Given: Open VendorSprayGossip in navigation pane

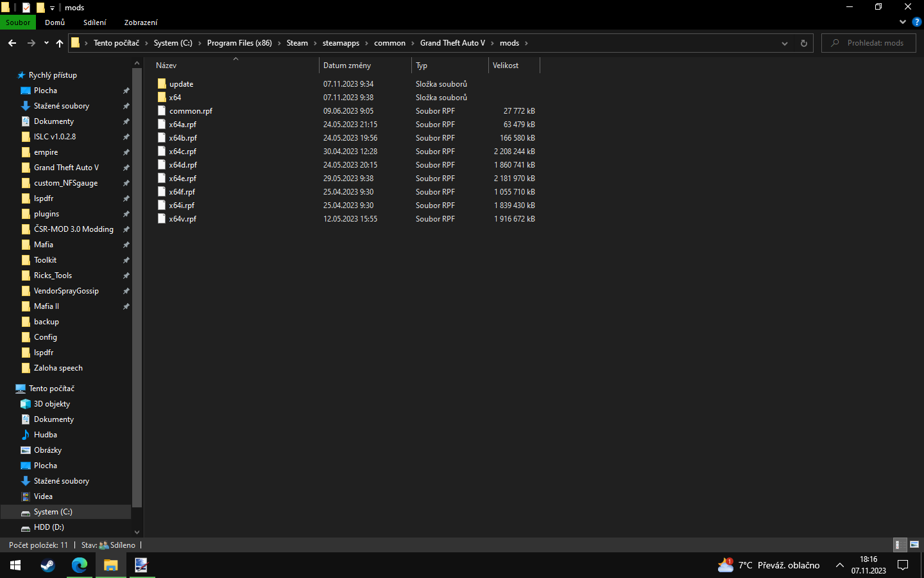Looking at the screenshot, I should (66, 291).
